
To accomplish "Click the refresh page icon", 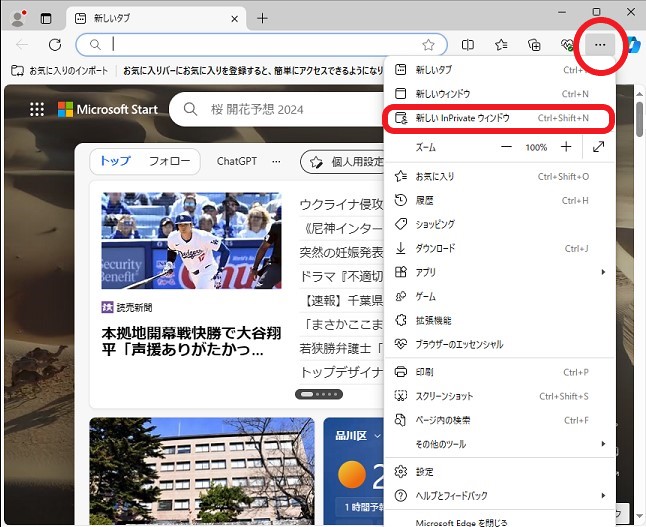I will click(x=55, y=45).
